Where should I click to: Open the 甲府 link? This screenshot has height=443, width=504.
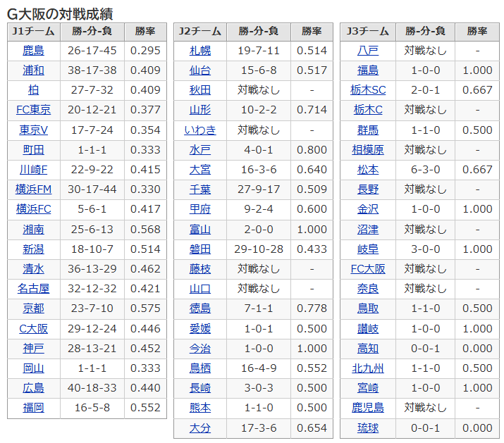click(x=200, y=209)
